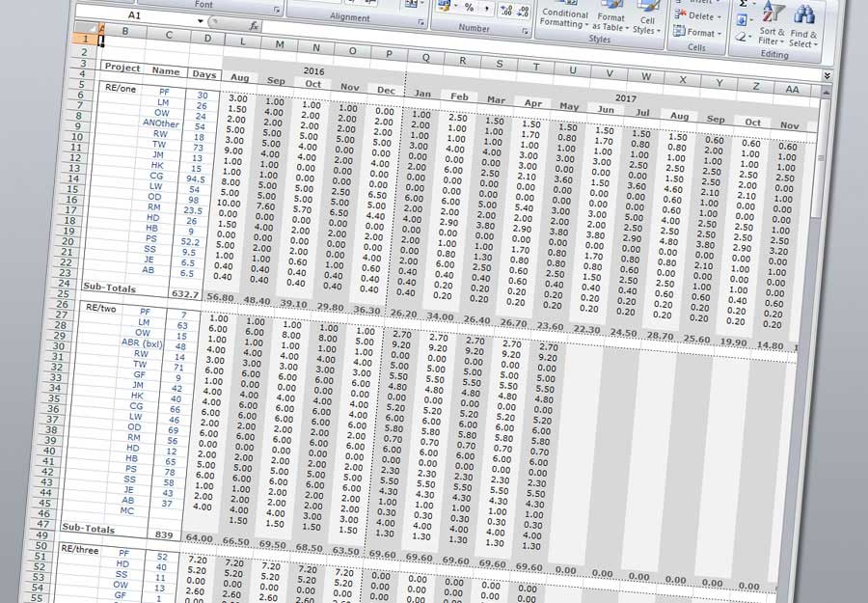Select column W header
868x603 pixels.
(x=645, y=76)
